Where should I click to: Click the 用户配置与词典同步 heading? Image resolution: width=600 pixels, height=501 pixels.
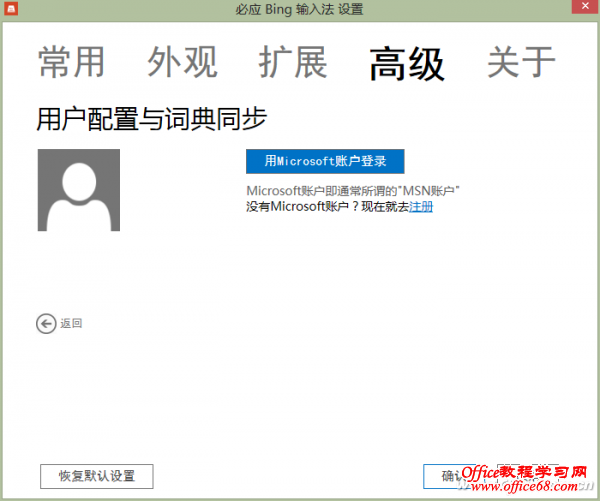(x=152, y=119)
